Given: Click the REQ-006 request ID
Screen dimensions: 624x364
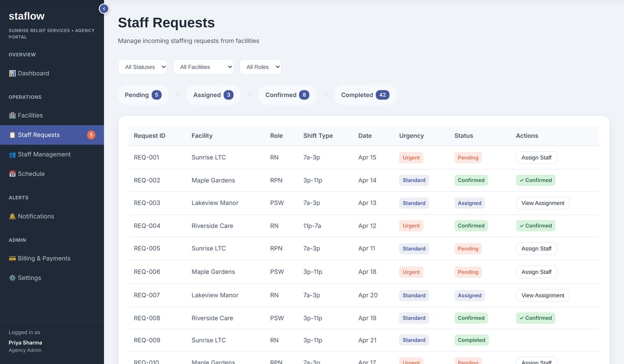Looking at the screenshot, I should pos(147,272).
